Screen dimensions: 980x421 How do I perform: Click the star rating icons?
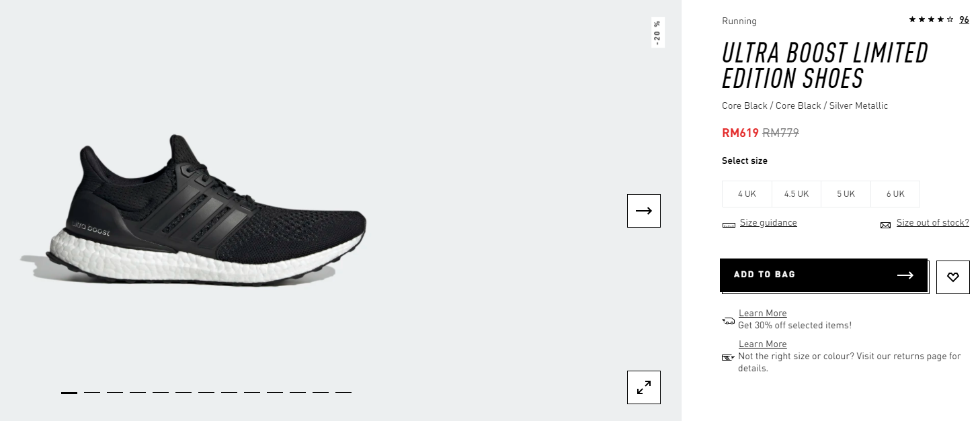(x=931, y=19)
